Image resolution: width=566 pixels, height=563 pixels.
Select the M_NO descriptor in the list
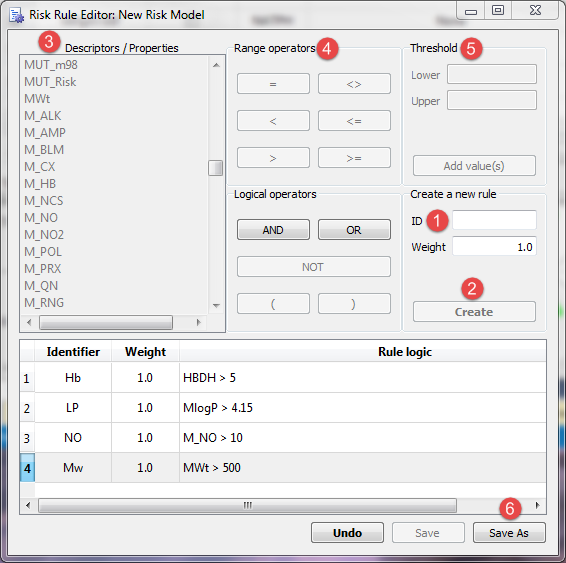tap(41, 218)
